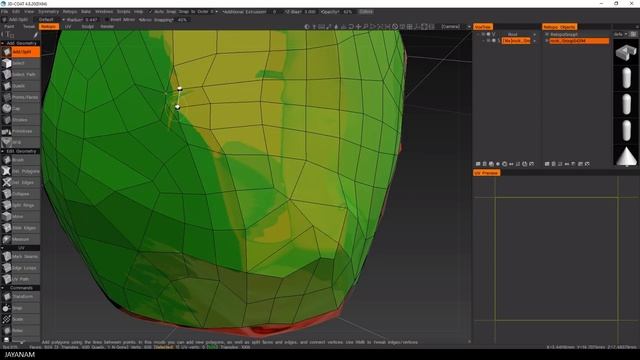Viewport: 640px width, 360px height.
Task: Select the Add/Split retopo tool
Action: click(20, 52)
